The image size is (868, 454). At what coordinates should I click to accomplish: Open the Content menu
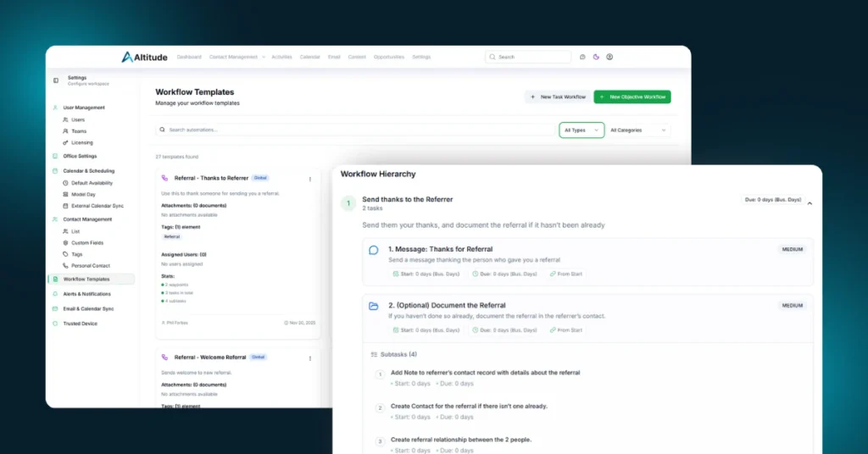click(357, 57)
